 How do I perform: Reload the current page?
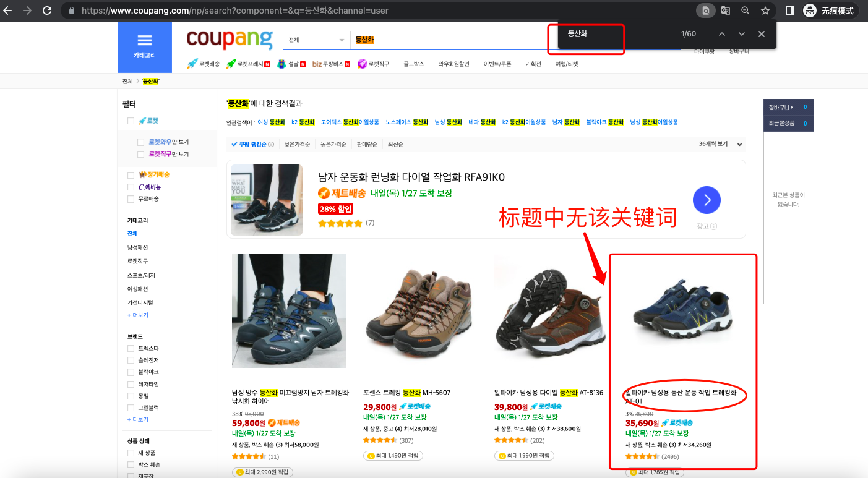[x=47, y=11]
